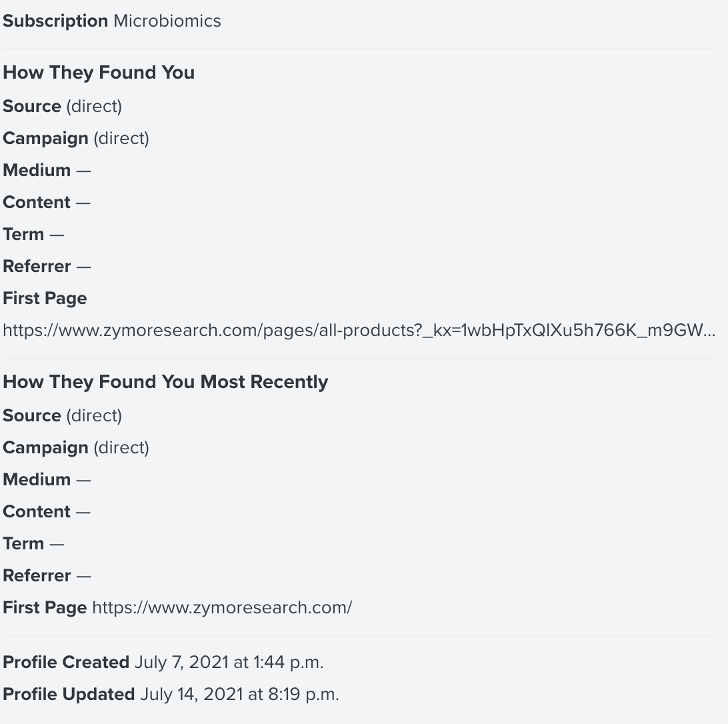Click the first Term field label

click(x=23, y=234)
